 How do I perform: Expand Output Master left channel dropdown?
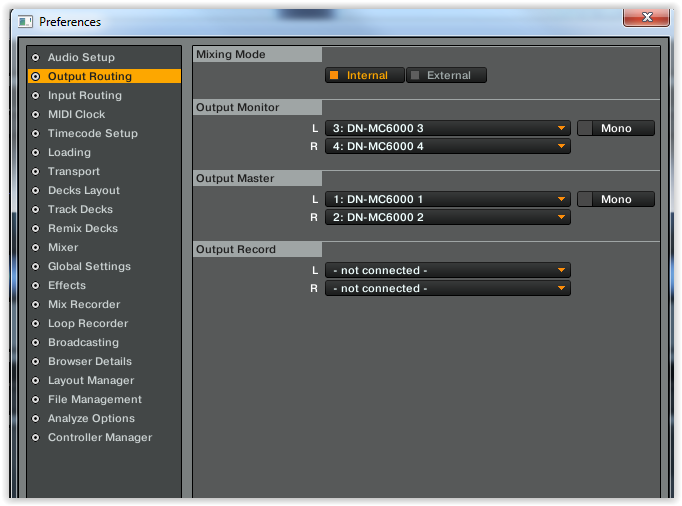point(447,199)
